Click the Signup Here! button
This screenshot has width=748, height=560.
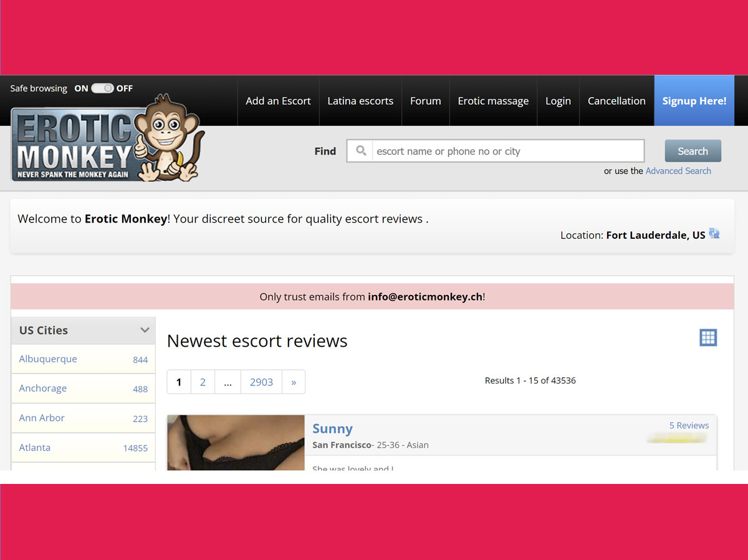click(x=694, y=100)
